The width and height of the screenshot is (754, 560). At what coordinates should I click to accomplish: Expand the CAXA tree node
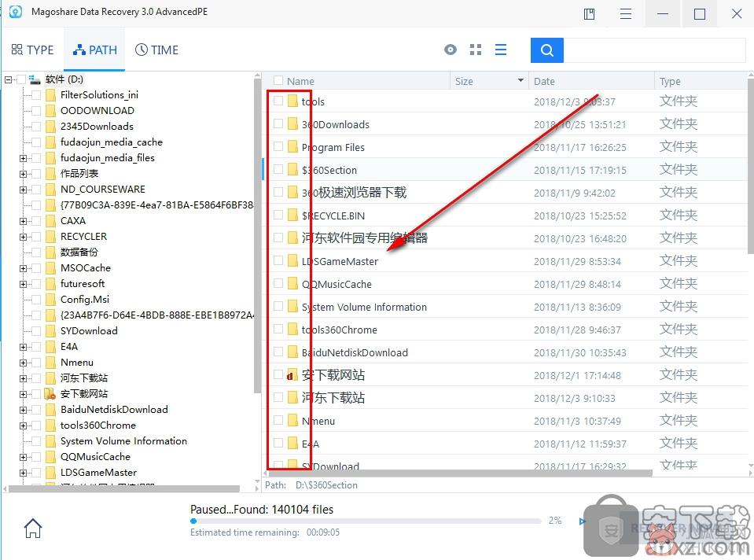pyautogui.click(x=23, y=221)
